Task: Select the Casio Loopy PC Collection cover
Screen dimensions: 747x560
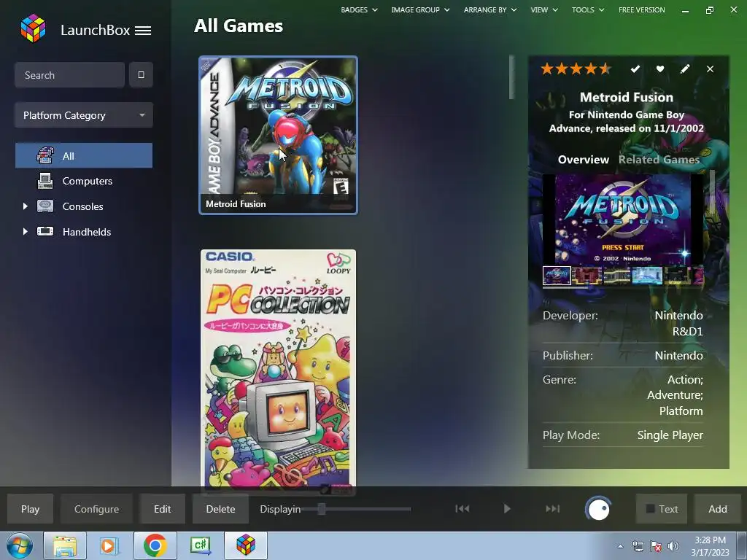Action: [x=278, y=371]
